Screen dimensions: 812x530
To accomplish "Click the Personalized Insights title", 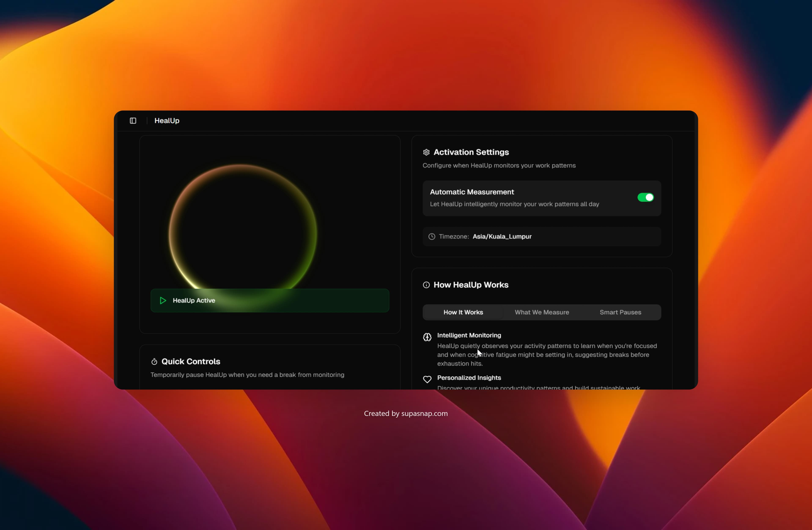I will [469, 378].
